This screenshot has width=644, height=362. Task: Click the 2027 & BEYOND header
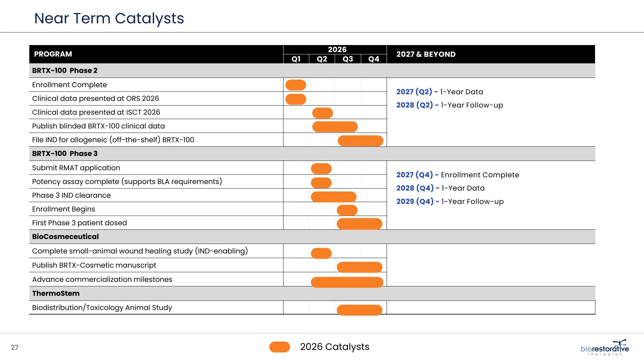(426, 54)
